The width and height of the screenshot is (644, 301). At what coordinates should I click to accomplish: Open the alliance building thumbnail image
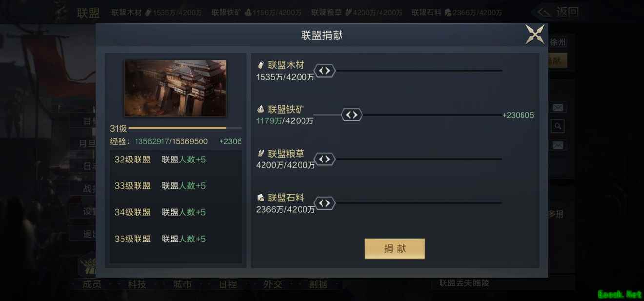pos(175,88)
